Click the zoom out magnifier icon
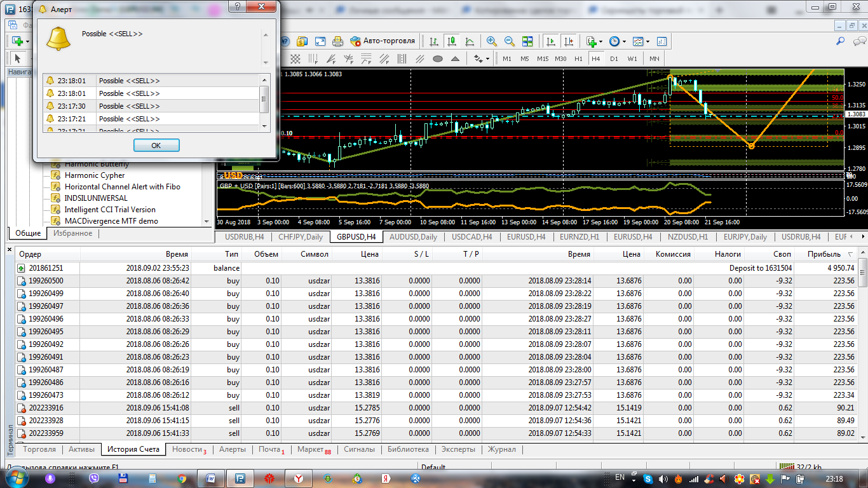Image resolution: width=868 pixels, height=488 pixels. [x=509, y=41]
